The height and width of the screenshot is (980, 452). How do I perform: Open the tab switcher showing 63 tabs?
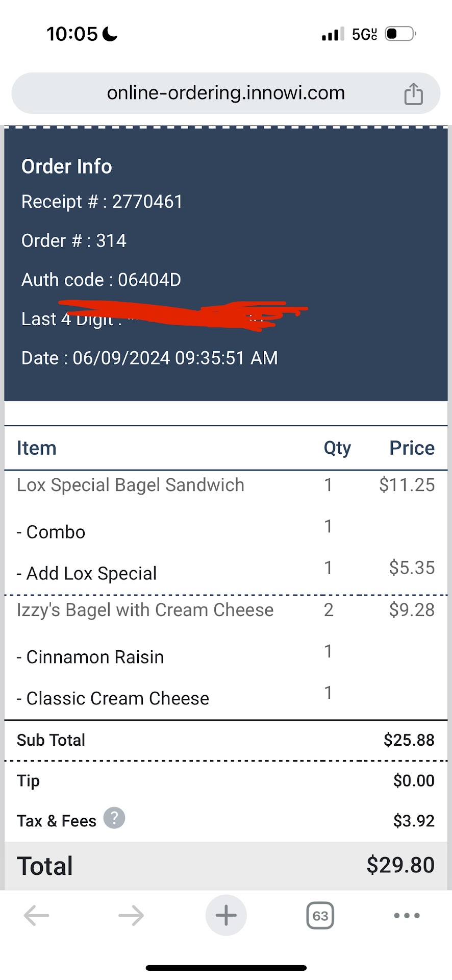[x=320, y=916]
